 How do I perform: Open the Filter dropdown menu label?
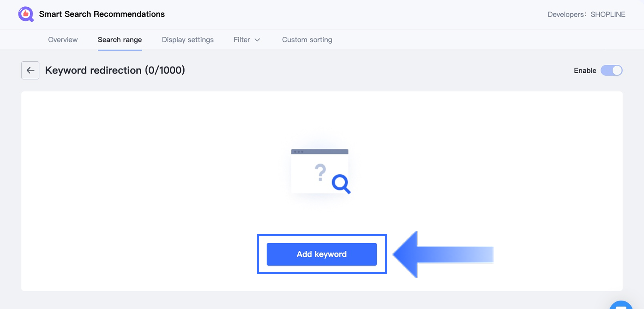(x=242, y=40)
